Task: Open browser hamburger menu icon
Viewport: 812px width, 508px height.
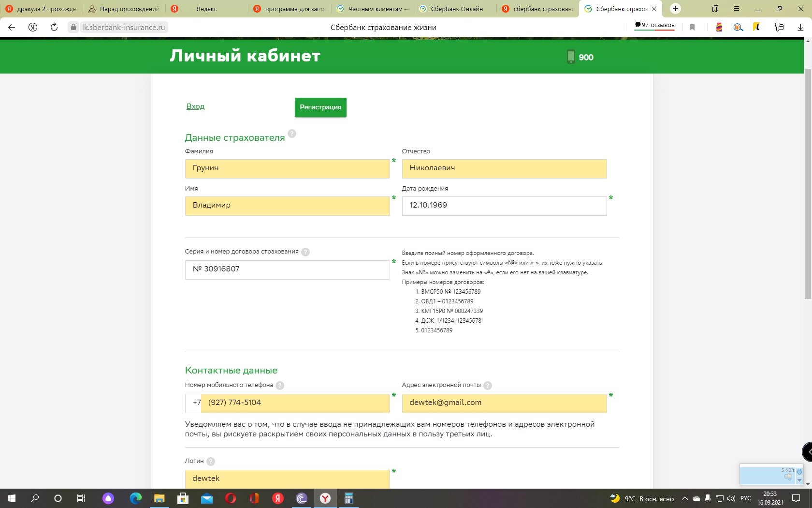Action: [737, 9]
